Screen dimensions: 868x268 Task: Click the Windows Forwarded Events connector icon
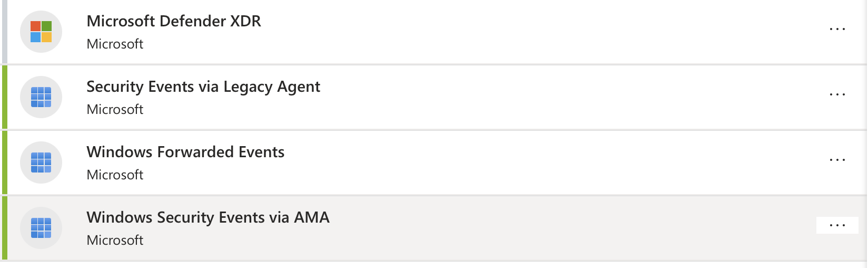(x=41, y=162)
